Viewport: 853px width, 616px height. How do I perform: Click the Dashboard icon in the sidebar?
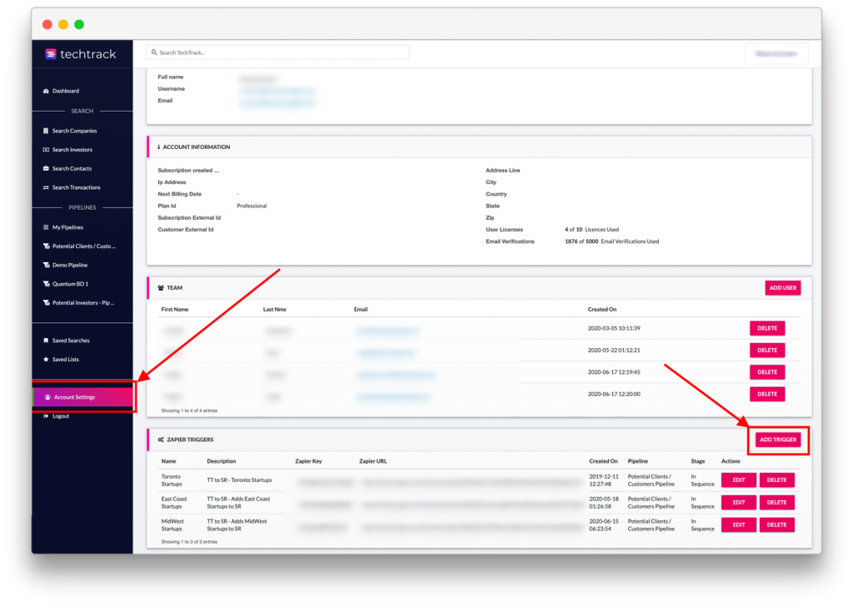click(x=46, y=91)
